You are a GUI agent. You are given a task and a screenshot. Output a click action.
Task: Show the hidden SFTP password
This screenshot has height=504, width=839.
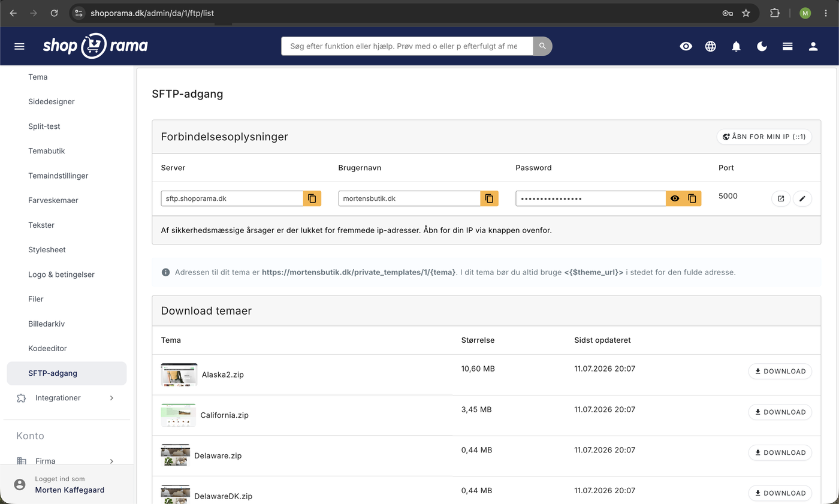[675, 198]
